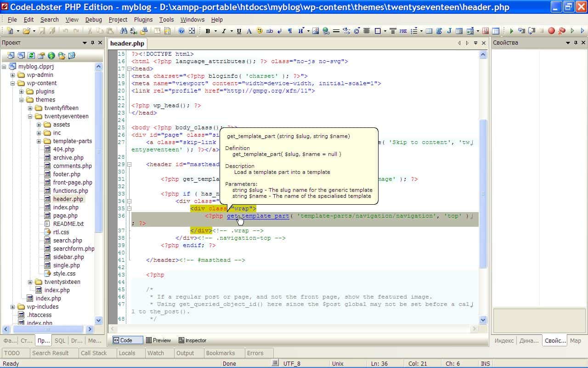
Task: Select style.css in the project tree
Action: pos(64,274)
